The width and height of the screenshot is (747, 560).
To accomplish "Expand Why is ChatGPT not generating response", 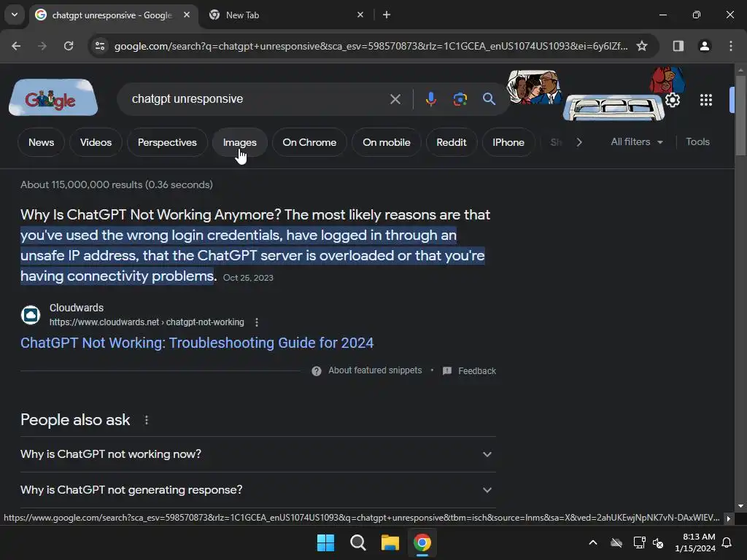I will tap(258, 490).
